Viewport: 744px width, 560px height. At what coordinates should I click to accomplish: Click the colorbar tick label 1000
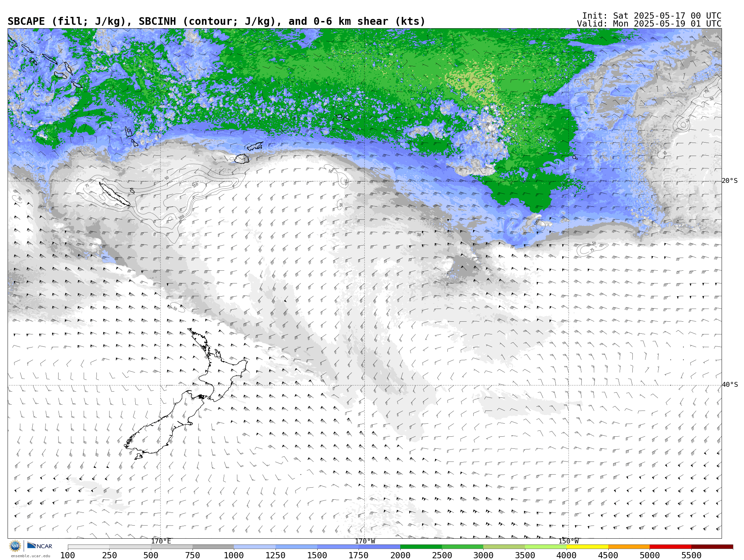pyautogui.click(x=234, y=556)
